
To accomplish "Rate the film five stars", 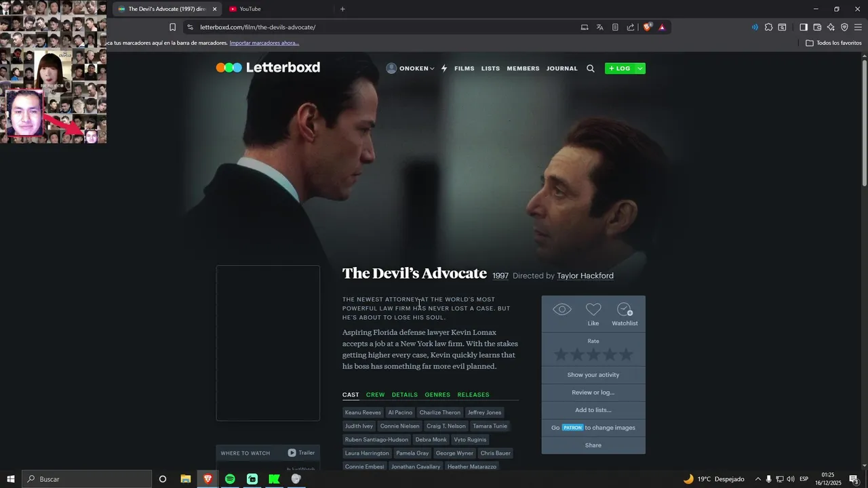I will pyautogui.click(x=626, y=354).
